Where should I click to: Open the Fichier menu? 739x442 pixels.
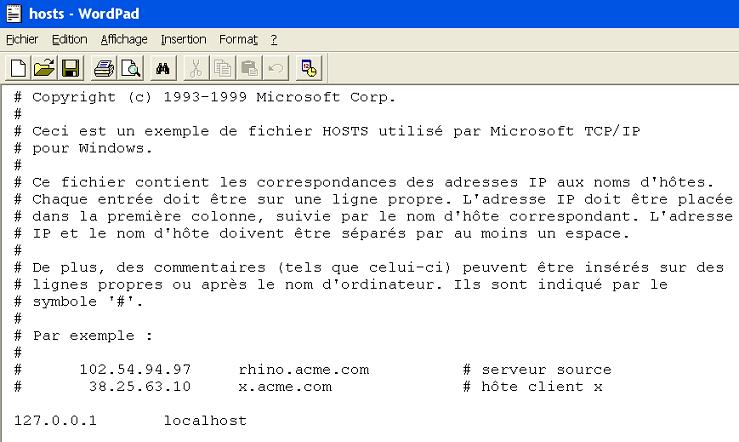point(21,39)
